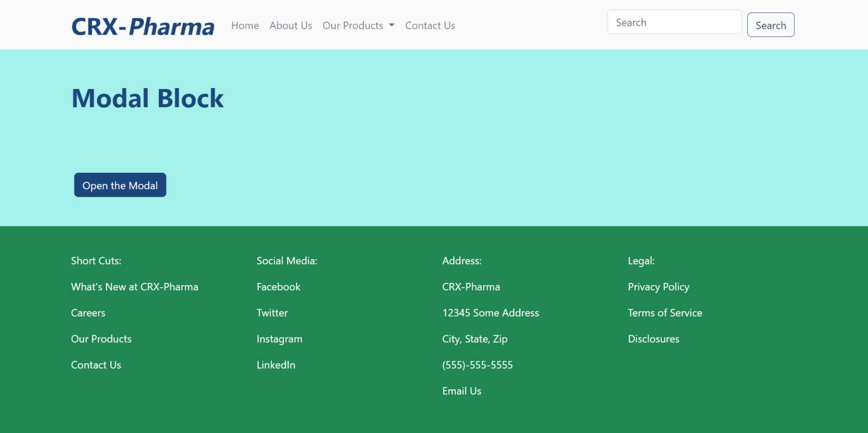Click Contact Us in the footer shortcuts

pos(96,365)
